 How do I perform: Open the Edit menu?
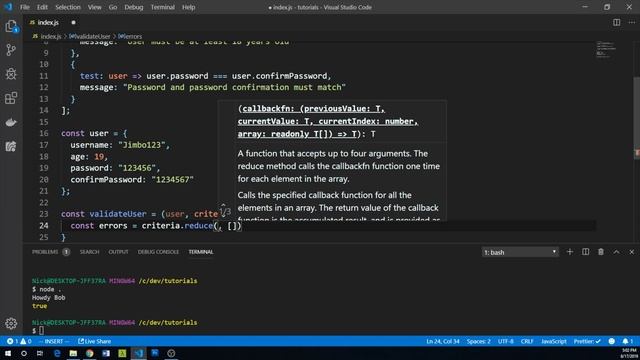tap(42, 7)
